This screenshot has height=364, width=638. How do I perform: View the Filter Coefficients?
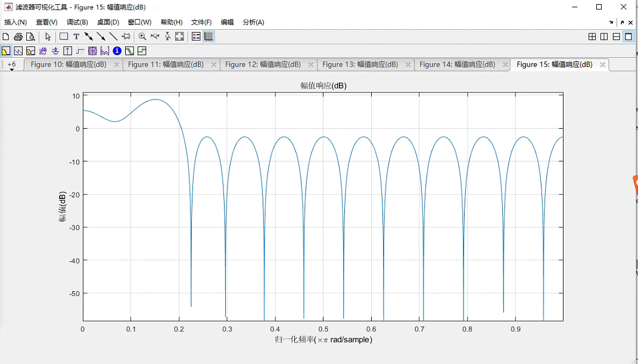[x=105, y=51]
